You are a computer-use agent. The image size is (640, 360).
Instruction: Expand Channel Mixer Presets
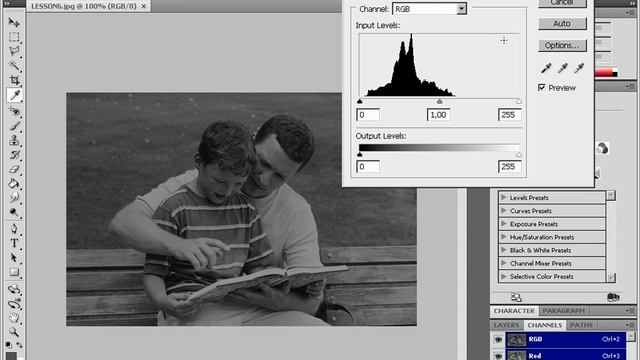pyautogui.click(x=504, y=263)
